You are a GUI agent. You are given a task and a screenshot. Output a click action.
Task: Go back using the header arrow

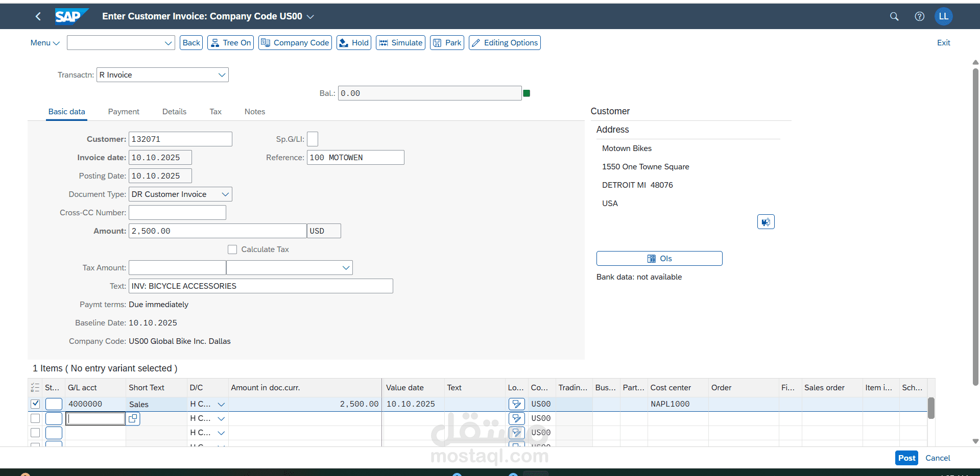click(x=38, y=16)
